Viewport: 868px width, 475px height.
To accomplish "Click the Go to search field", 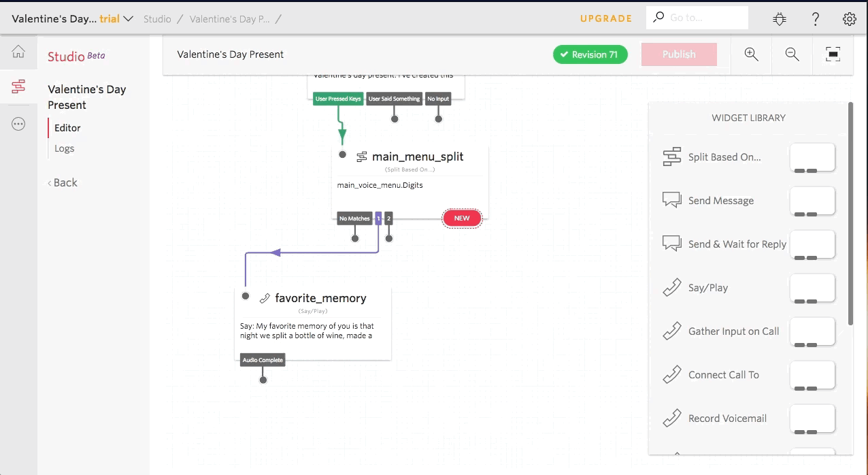I will (x=697, y=18).
